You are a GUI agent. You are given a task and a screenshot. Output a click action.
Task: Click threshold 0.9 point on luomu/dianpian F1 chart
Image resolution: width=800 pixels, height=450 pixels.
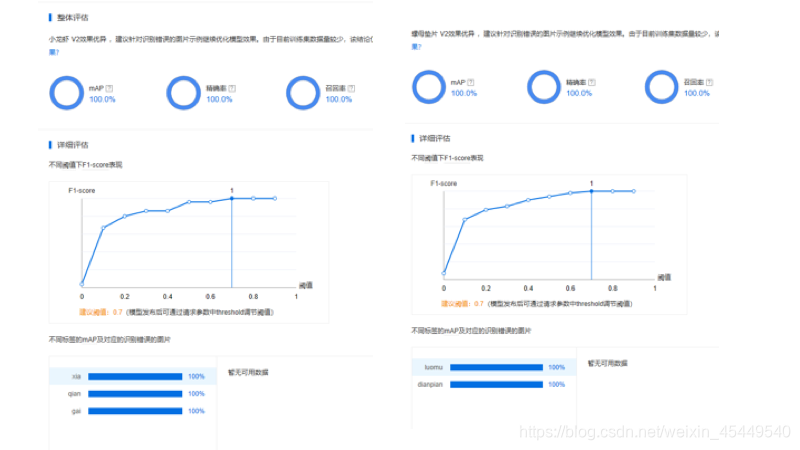[x=634, y=191]
